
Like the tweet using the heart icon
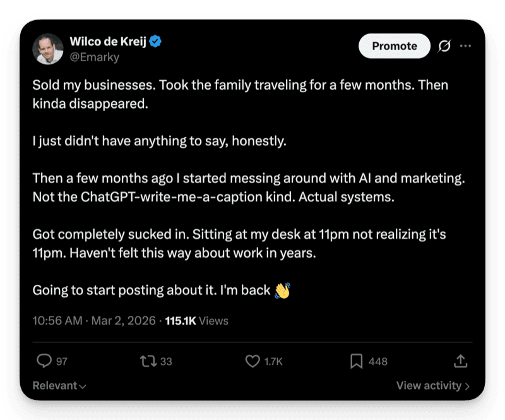click(254, 361)
